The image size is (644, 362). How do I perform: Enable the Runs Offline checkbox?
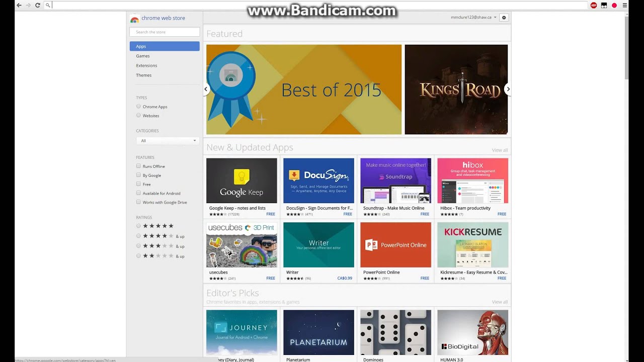(138, 166)
